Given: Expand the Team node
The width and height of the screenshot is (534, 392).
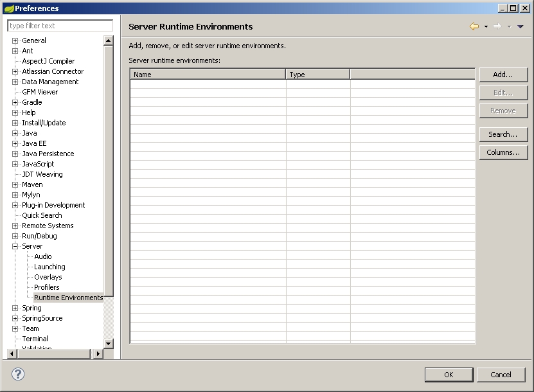Looking at the screenshot, I should [x=15, y=328].
